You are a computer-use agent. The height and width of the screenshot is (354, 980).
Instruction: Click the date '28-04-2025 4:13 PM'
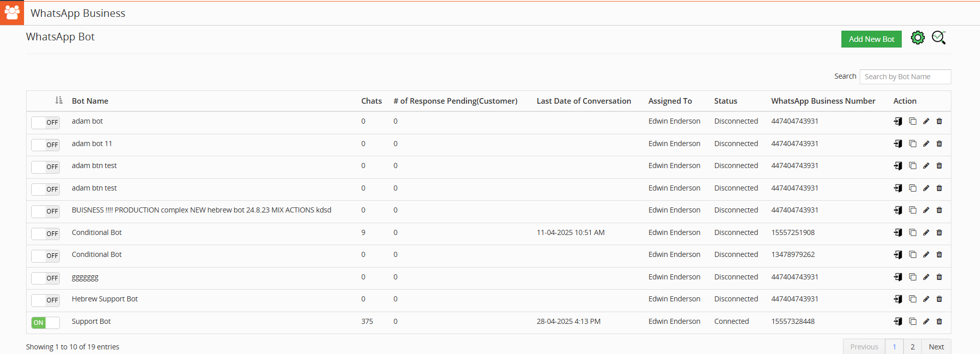click(568, 321)
